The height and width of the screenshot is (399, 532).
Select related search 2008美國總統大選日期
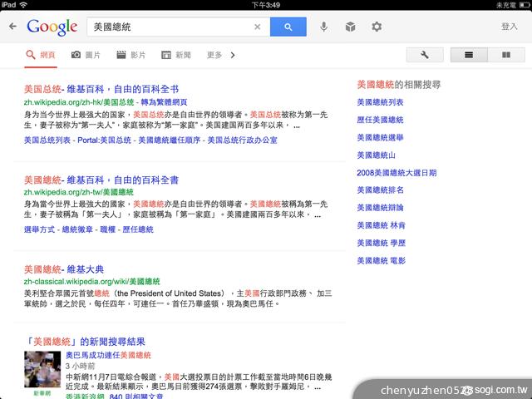[x=397, y=173]
